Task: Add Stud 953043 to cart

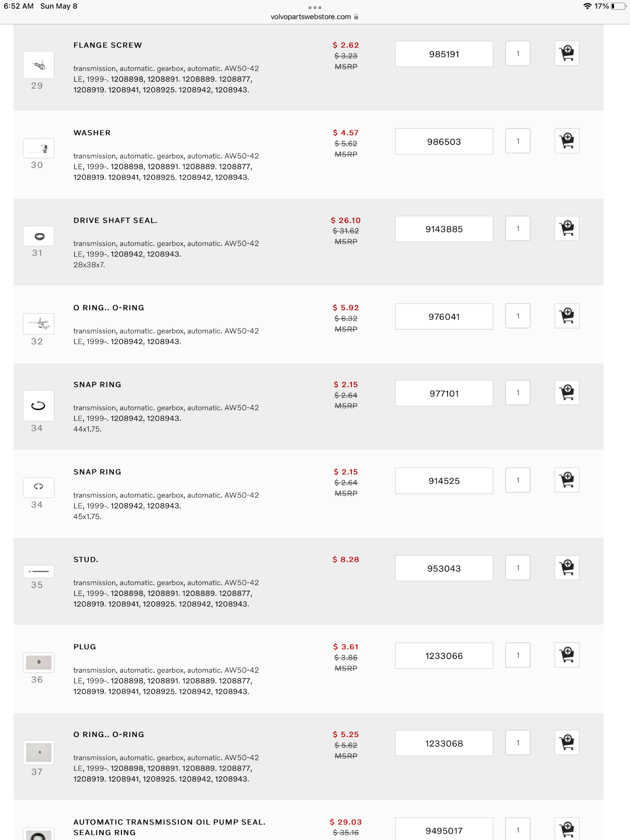Action: [x=567, y=568]
